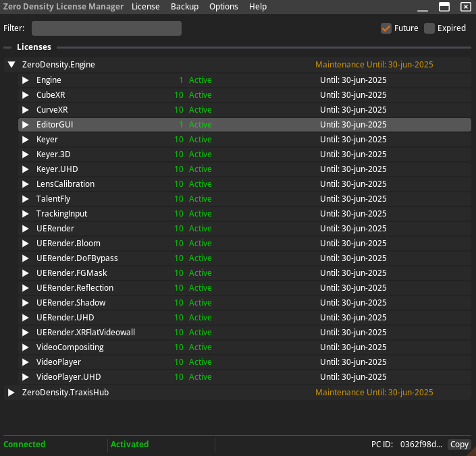Expand the CurveXR license row
The width and height of the screenshot is (476, 456).
point(26,110)
